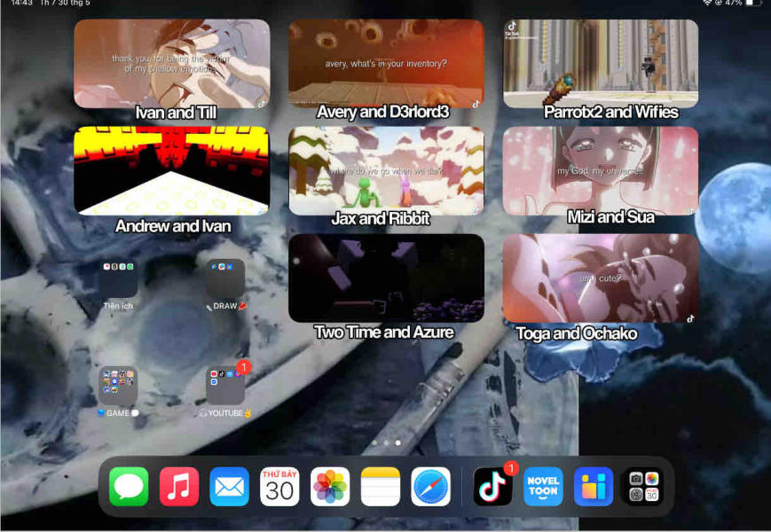Tap the Avery and D3rlord3 widget
The width and height of the screenshot is (771, 532).
pos(386,63)
